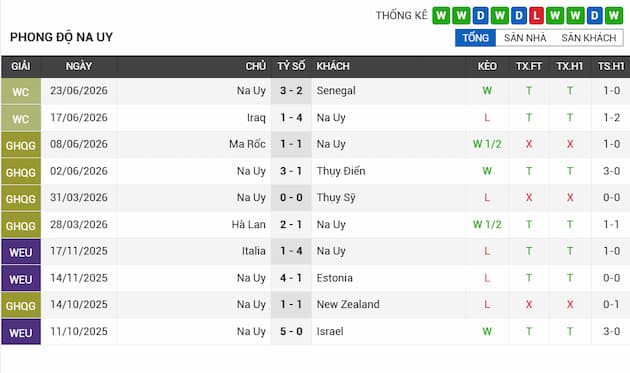This screenshot has height=373, width=630.
Task: Click GHQG badge for Ma Rốc match
Action: coord(21,145)
